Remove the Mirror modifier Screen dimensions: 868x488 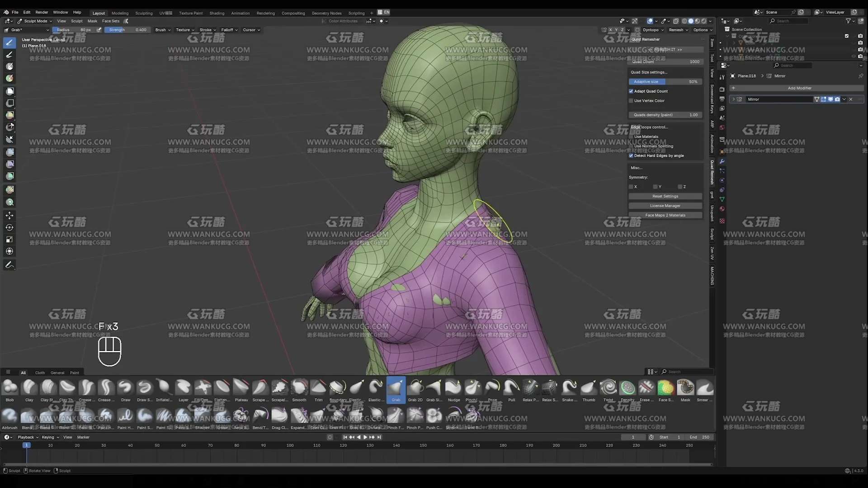coord(851,99)
